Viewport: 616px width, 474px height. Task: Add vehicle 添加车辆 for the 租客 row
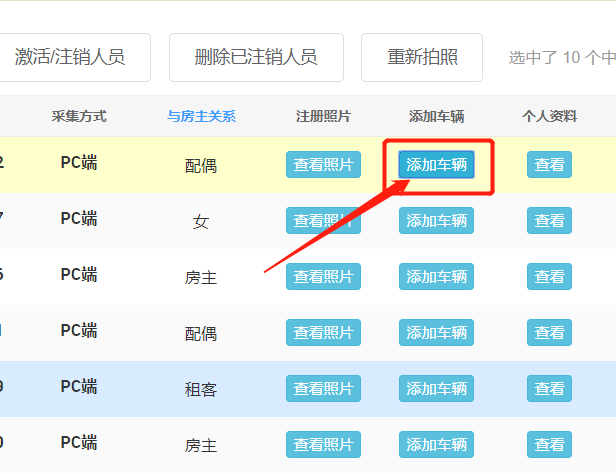[436, 388]
